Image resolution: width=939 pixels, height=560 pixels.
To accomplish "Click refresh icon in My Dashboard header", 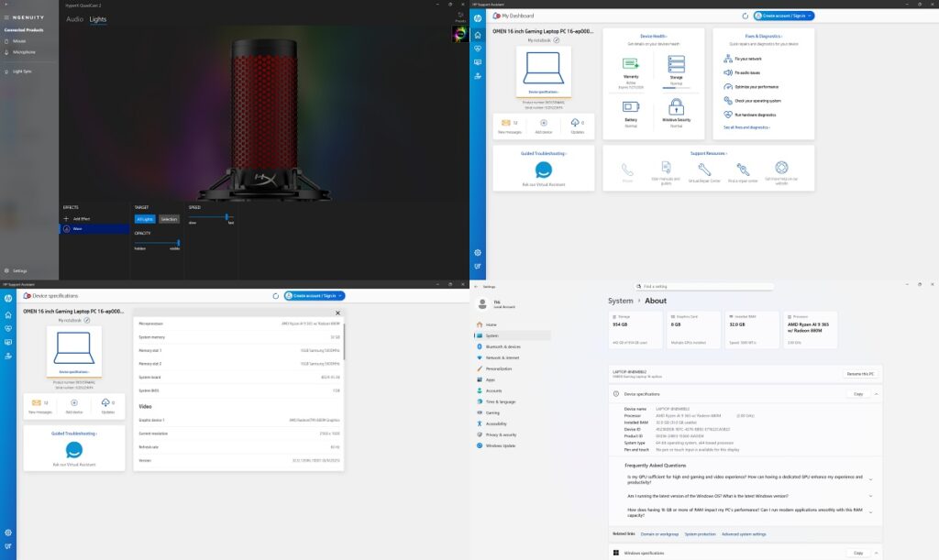I will tap(745, 16).
